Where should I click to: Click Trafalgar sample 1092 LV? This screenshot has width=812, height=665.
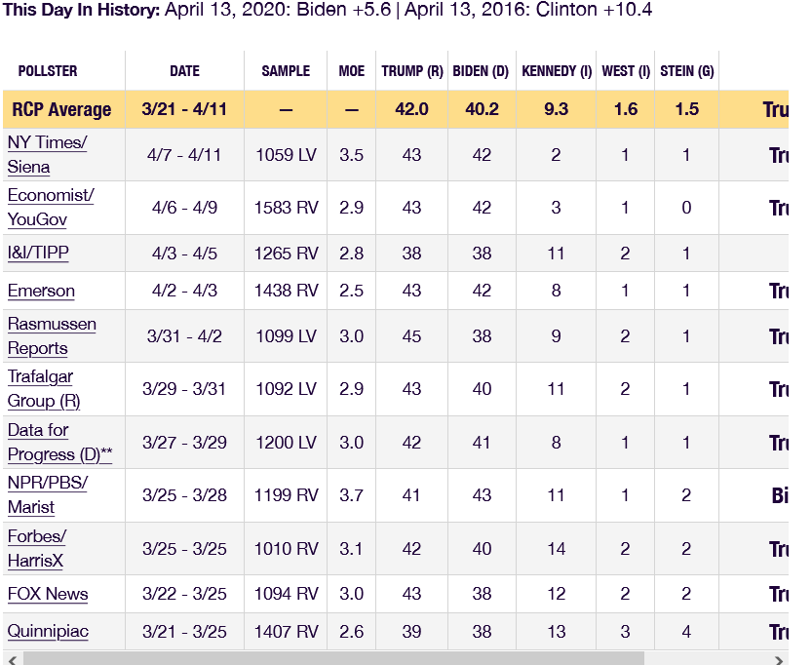point(286,389)
